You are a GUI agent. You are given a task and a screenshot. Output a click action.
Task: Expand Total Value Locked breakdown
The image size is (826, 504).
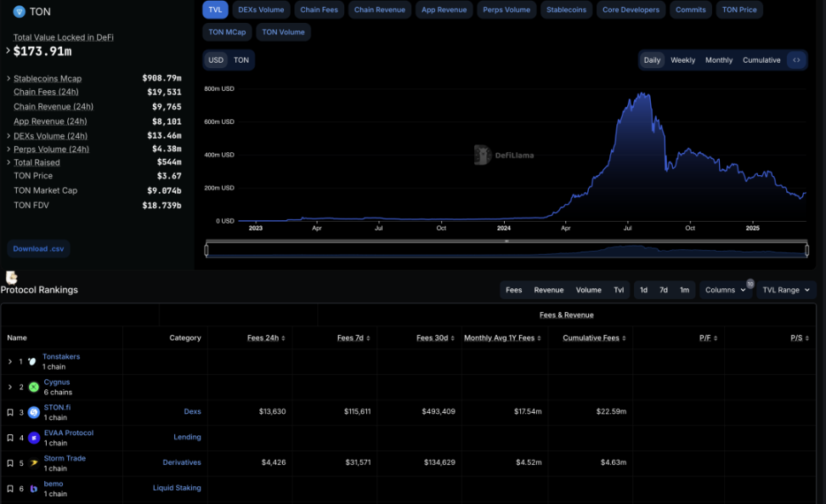pyautogui.click(x=8, y=50)
